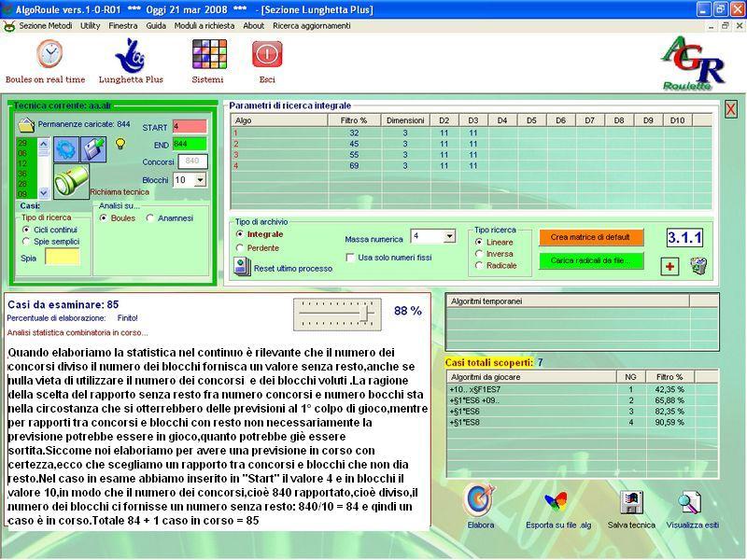Image resolution: width=747 pixels, height=560 pixels.
Task: Select Inversa search type
Action: coord(479,254)
